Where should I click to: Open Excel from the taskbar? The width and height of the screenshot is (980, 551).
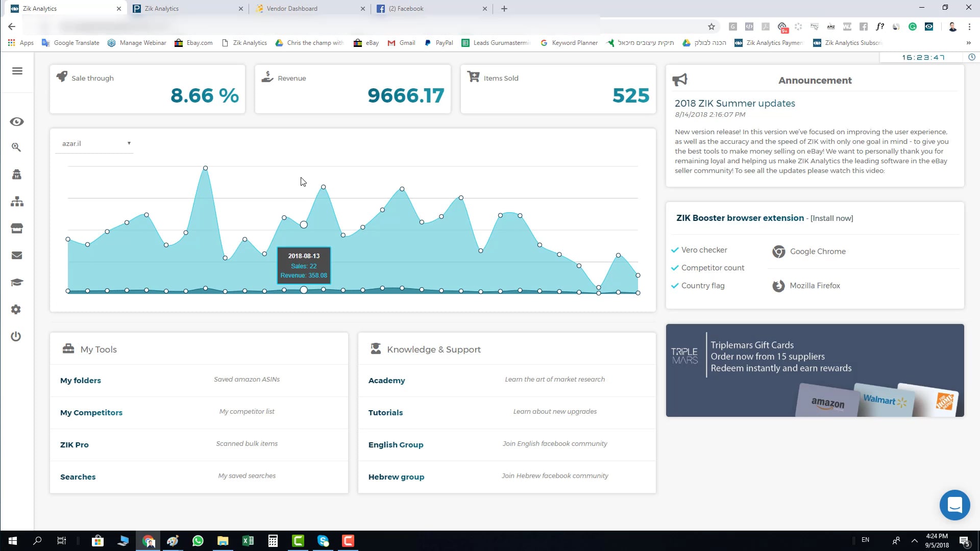pyautogui.click(x=248, y=541)
